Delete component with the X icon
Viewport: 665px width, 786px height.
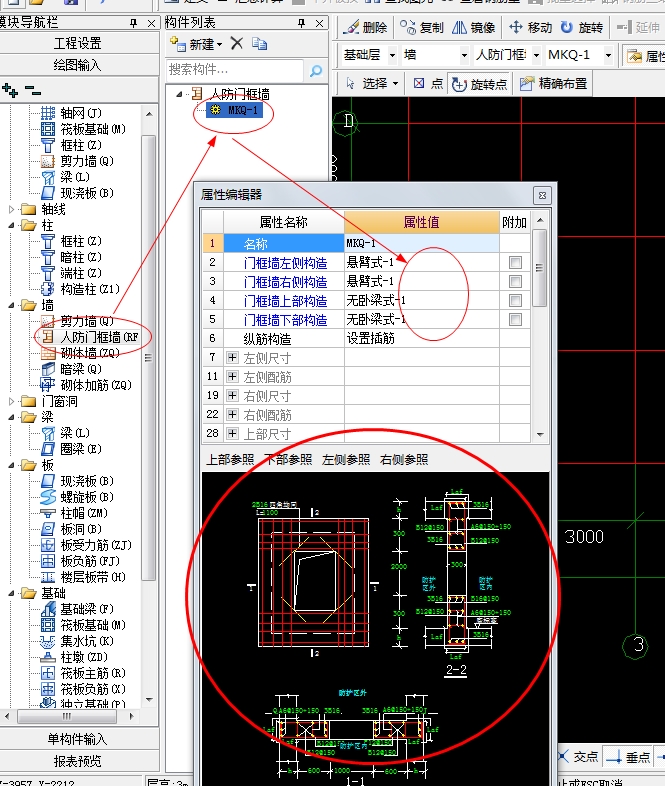point(237,44)
